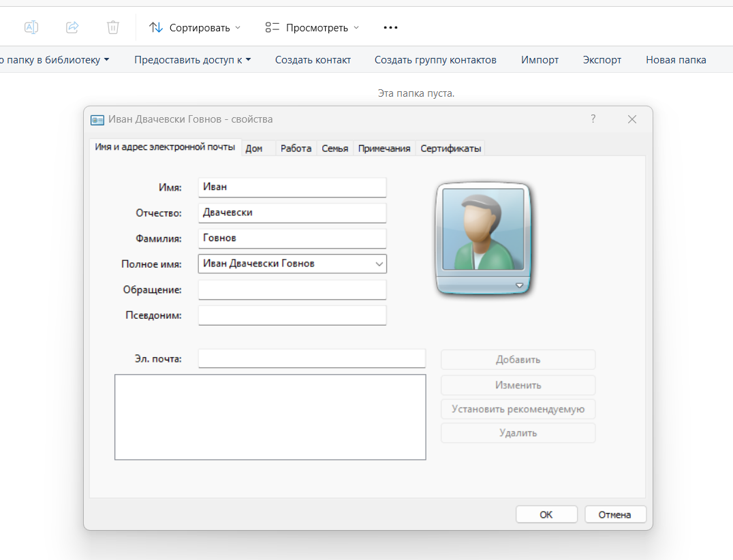The height and width of the screenshot is (560, 733).
Task: Click the Delete trash icon
Action: tap(113, 27)
